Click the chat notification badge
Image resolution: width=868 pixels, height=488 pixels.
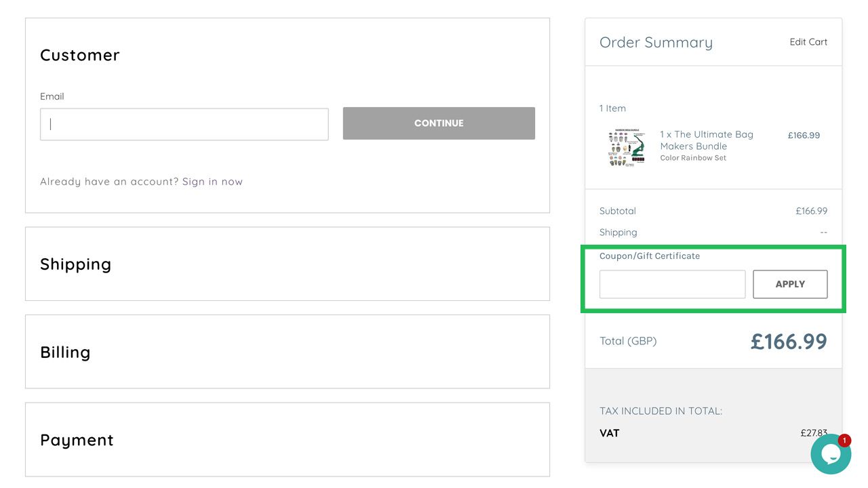(x=844, y=441)
